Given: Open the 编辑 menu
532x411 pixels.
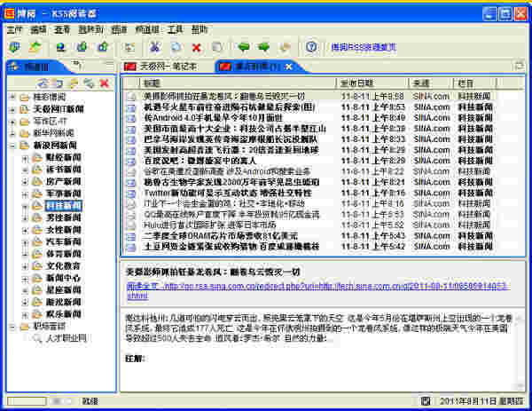Looking at the screenshot, I should [x=38, y=29].
